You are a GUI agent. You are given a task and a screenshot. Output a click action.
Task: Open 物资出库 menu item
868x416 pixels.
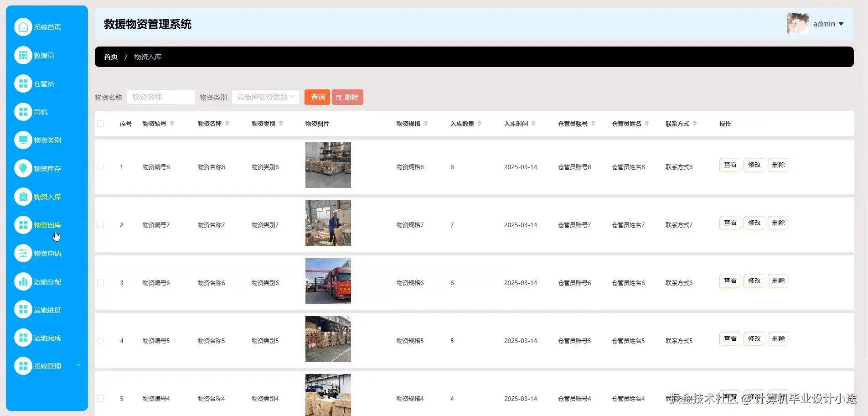(x=47, y=225)
